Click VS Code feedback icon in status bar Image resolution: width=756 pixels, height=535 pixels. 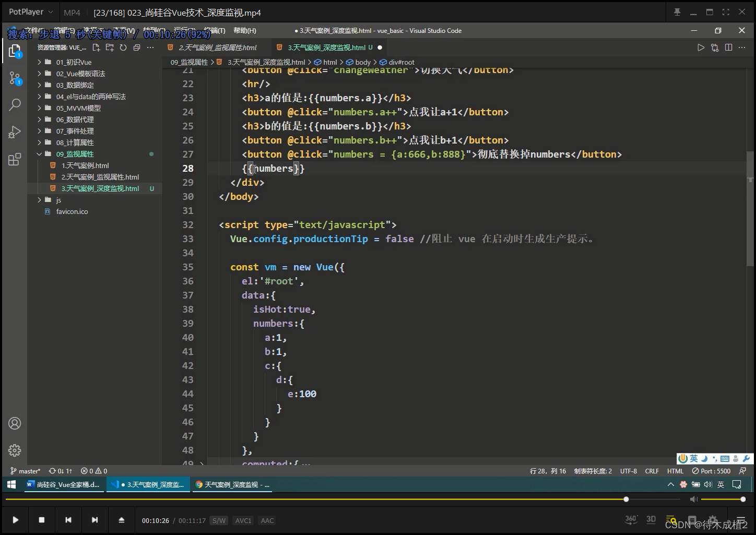coord(742,471)
